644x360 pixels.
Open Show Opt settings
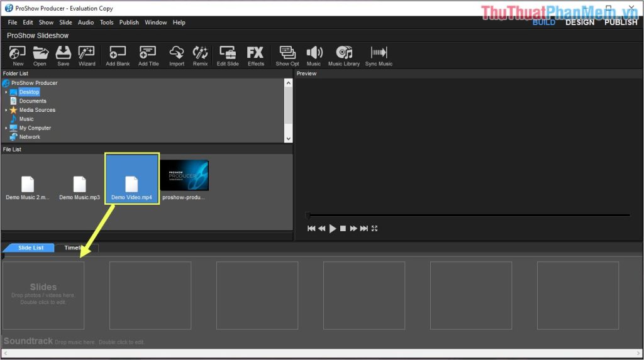click(x=287, y=56)
